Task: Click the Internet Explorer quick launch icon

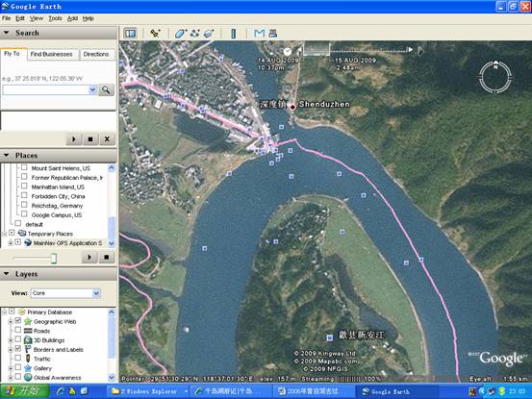Action: [x=61, y=391]
